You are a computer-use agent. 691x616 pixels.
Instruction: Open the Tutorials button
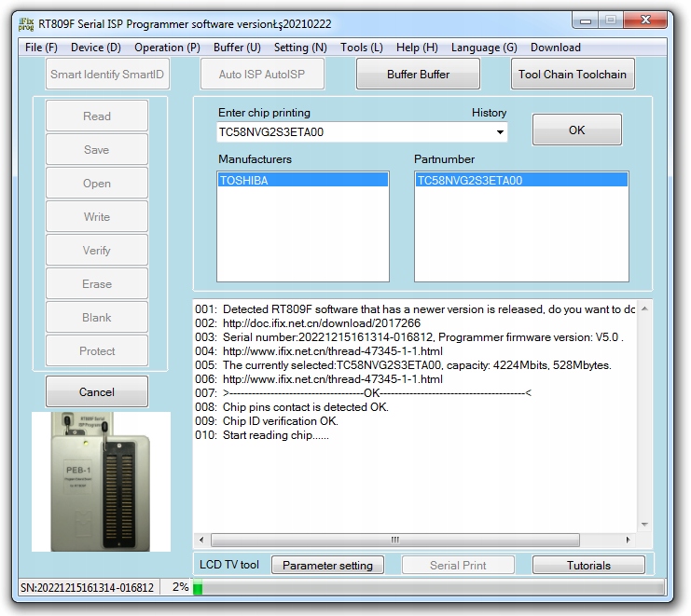click(x=588, y=565)
